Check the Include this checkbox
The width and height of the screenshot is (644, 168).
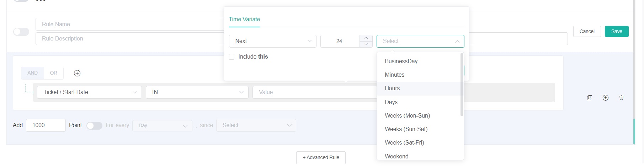pos(232,57)
